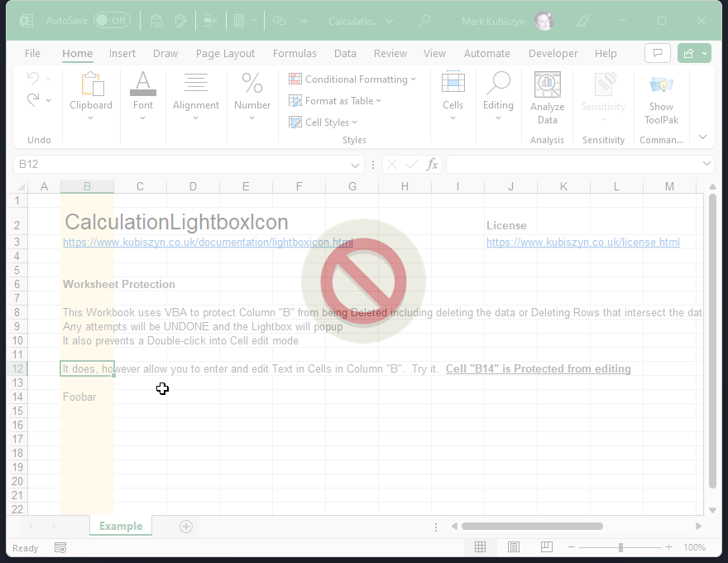Toggle the AutoSave switch
This screenshot has height=563, width=728.
click(x=111, y=21)
